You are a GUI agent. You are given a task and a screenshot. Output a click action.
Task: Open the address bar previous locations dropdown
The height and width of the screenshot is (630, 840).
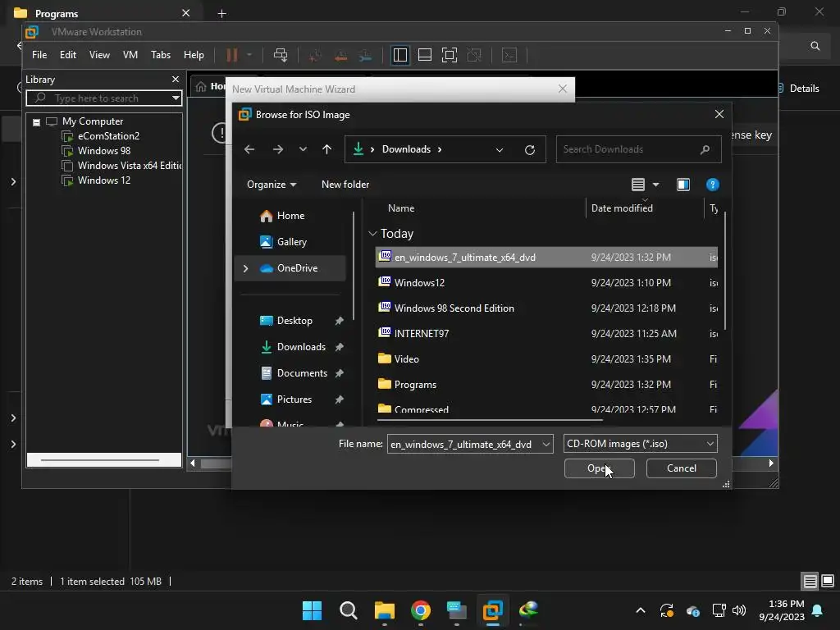click(500, 149)
